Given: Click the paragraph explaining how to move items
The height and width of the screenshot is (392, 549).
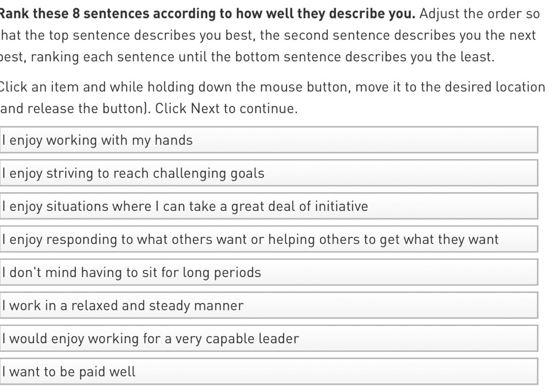Looking at the screenshot, I should click(270, 98).
